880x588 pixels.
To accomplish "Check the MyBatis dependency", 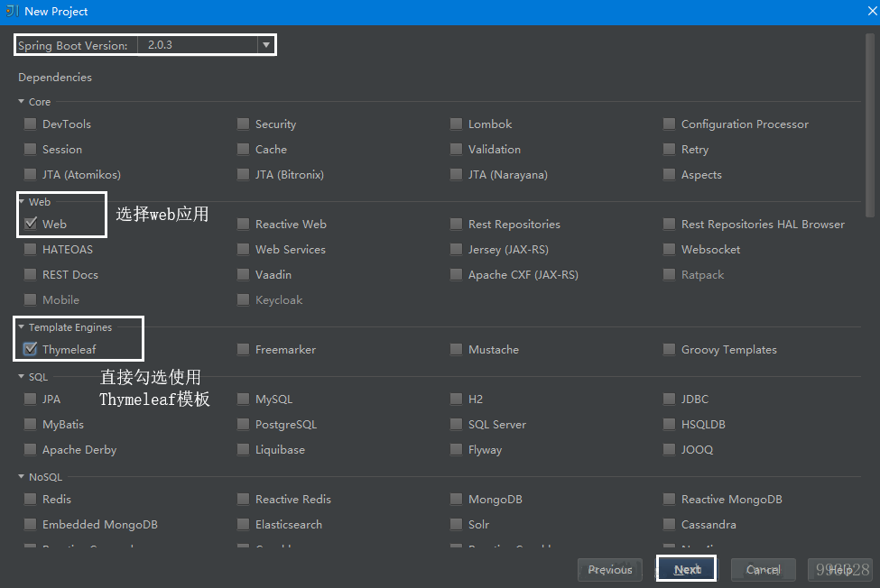I will click(x=31, y=424).
